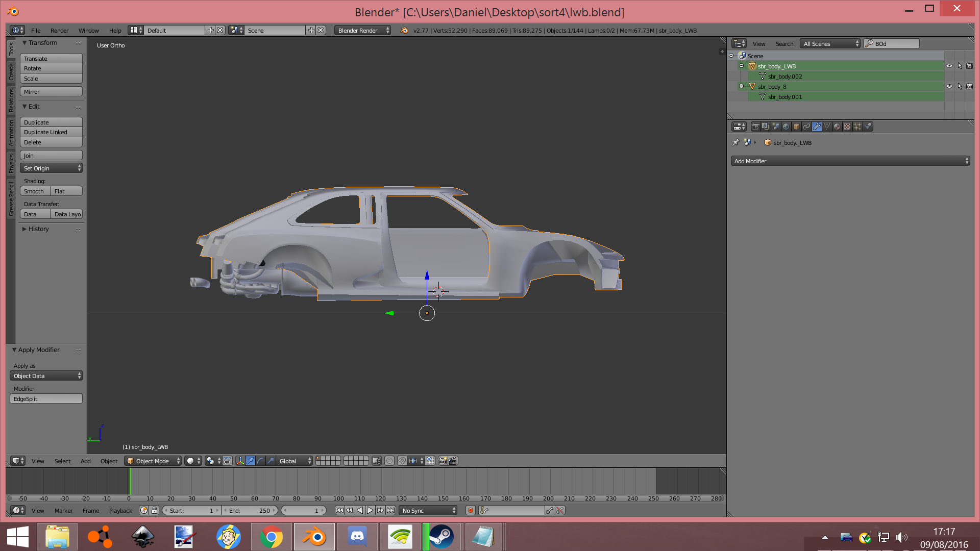Switch to the Physics tool shelf tab
Image resolution: width=980 pixels, height=551 pixels.
click(x=11, y=164)
